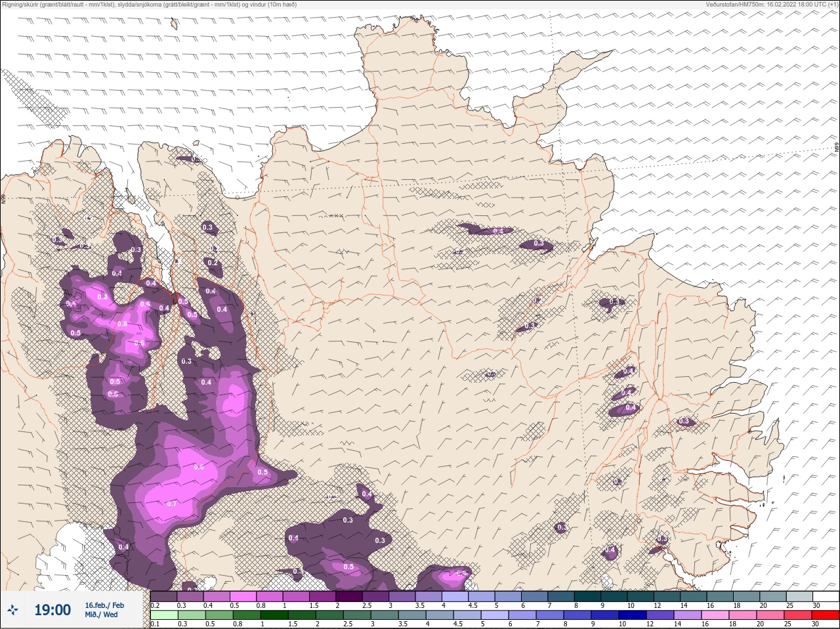840x629 pixels.
Task: Select the dark green 1 swatch in the bottom legend row
Action: pos(274,615)
